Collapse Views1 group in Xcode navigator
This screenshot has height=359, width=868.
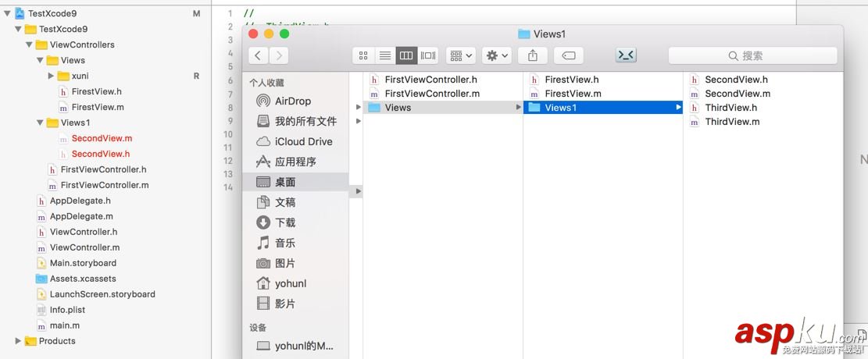[x=40, y=123]
